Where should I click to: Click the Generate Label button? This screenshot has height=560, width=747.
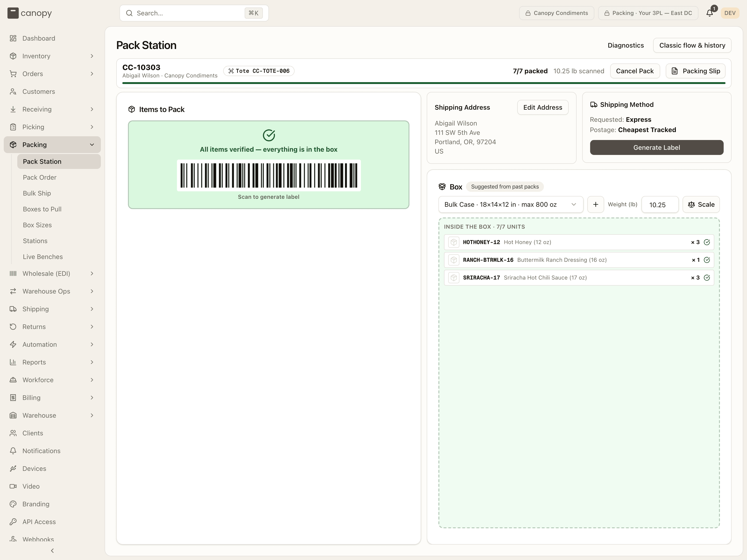(656, 147)
